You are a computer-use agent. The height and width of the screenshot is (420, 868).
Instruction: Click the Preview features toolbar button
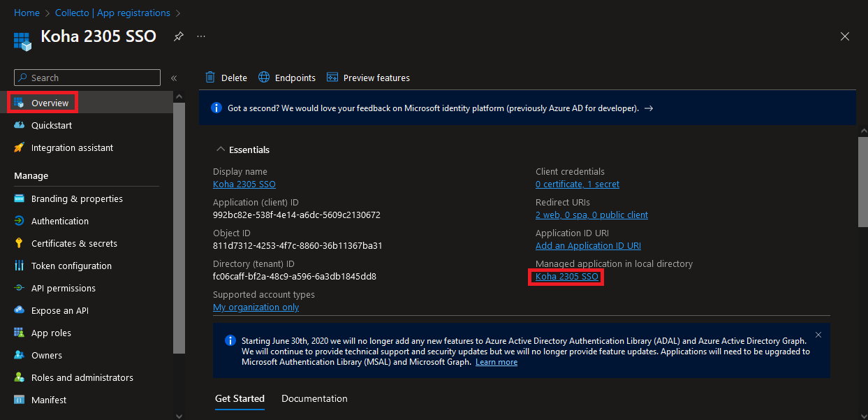(368, 78)
